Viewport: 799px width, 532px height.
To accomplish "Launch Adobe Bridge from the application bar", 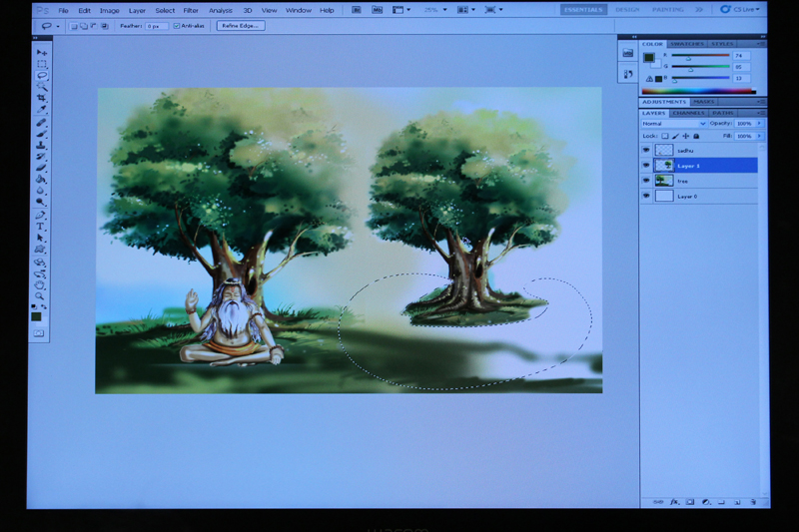I will click(x=357, y=10).
